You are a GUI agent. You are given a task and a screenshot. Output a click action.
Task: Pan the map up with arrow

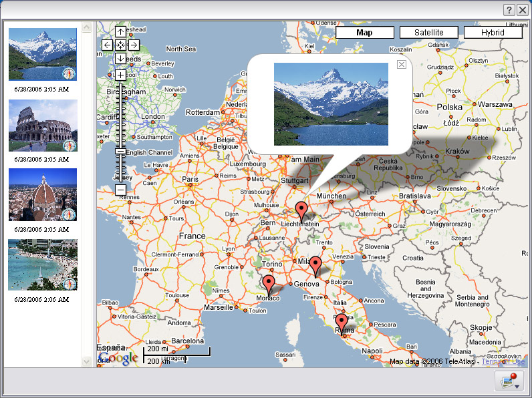click(120, 31)
